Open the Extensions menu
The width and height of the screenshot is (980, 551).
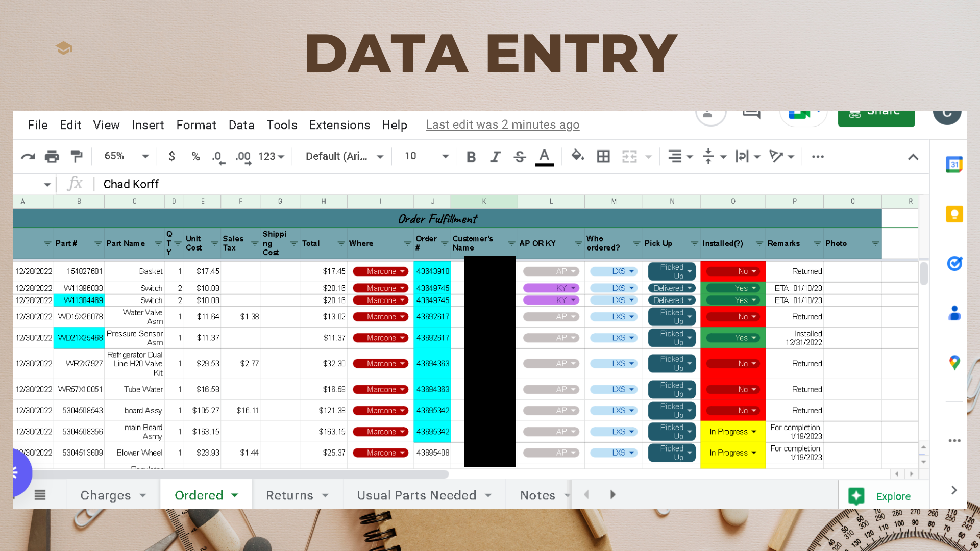(x=339, y=125)
